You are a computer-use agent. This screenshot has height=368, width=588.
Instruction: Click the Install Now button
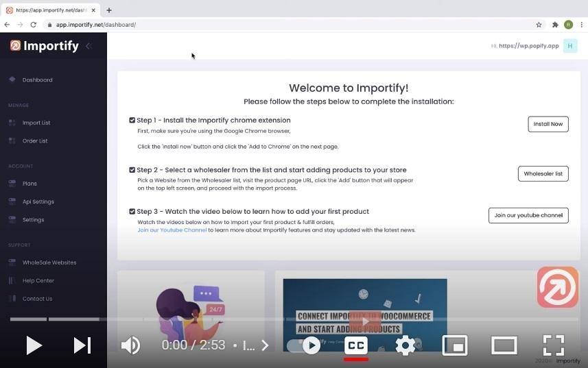coord(548,124)
